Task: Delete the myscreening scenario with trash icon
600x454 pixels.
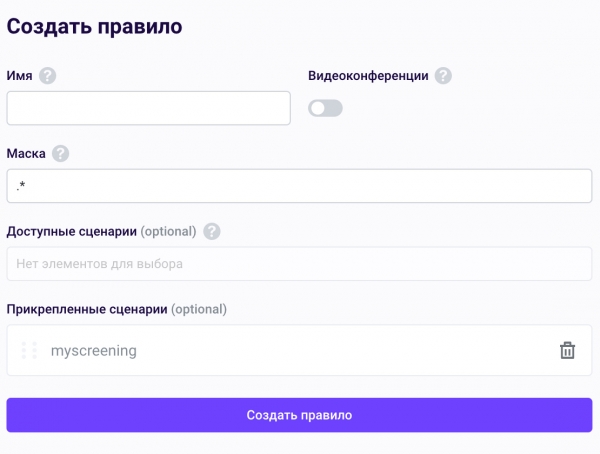Action: (567, 350)
